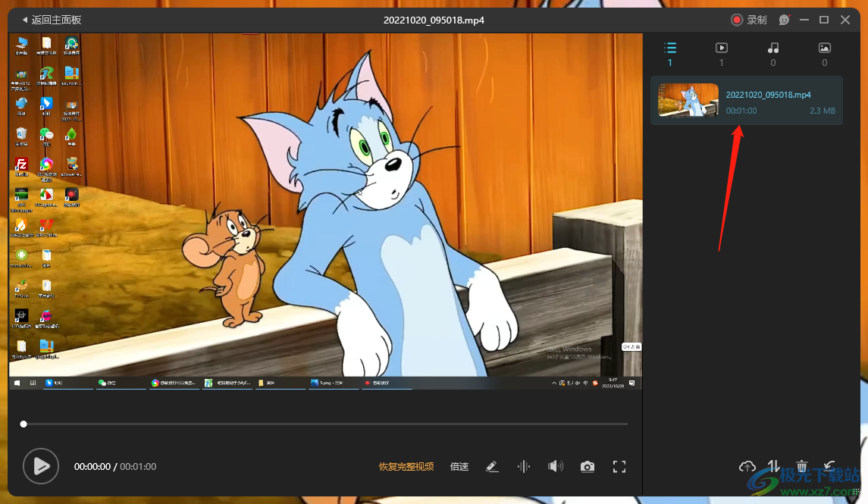Upload file with the cloud upload icon

(x=747, y=466)
